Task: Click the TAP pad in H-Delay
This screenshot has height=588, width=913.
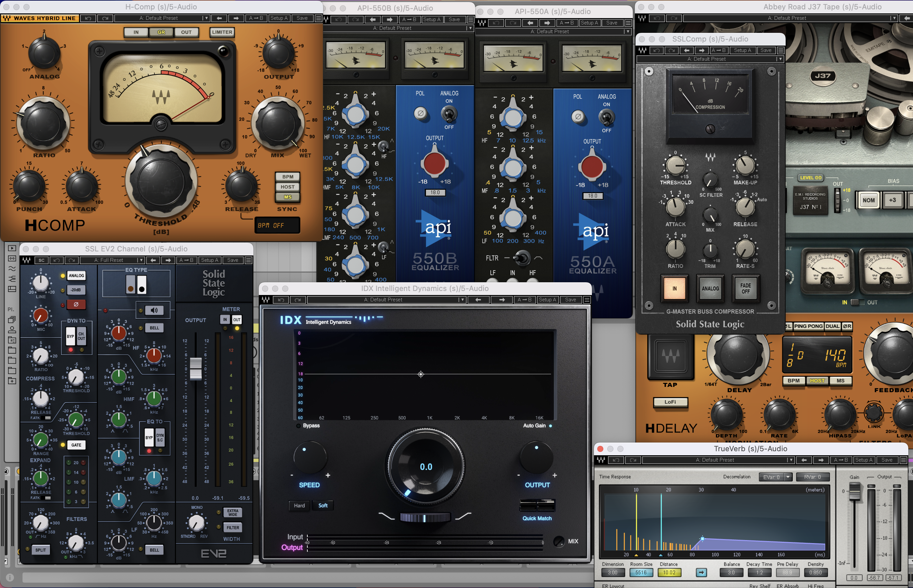Action: click(x=671, y=357)
